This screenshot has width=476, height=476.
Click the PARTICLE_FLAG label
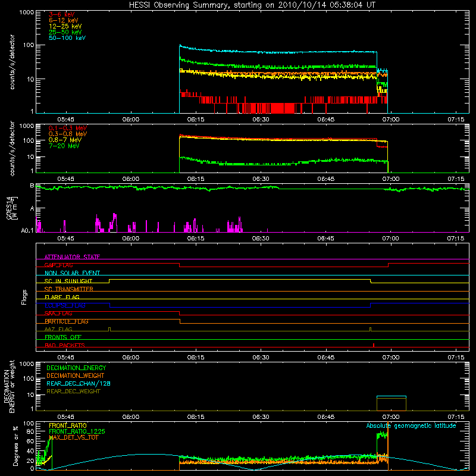tap(67, 321)
